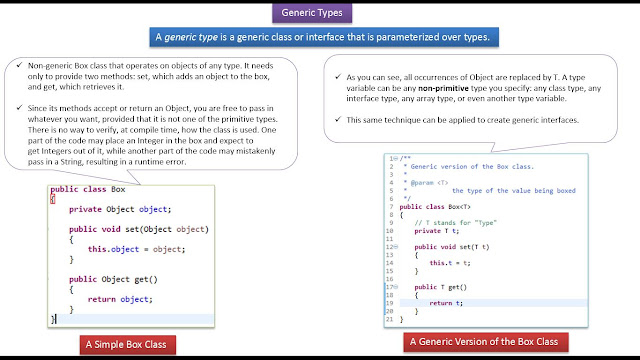Click "public void set(Object object)" code line
The width and height of the screenshot is (640, 360).
[139, 229]
